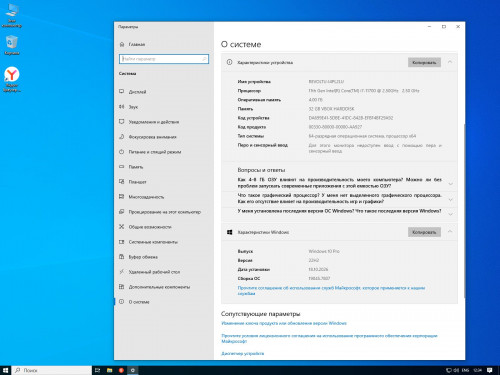
Task: Copy device specs with first Копировать button
Action: click(x=424, y=62)
